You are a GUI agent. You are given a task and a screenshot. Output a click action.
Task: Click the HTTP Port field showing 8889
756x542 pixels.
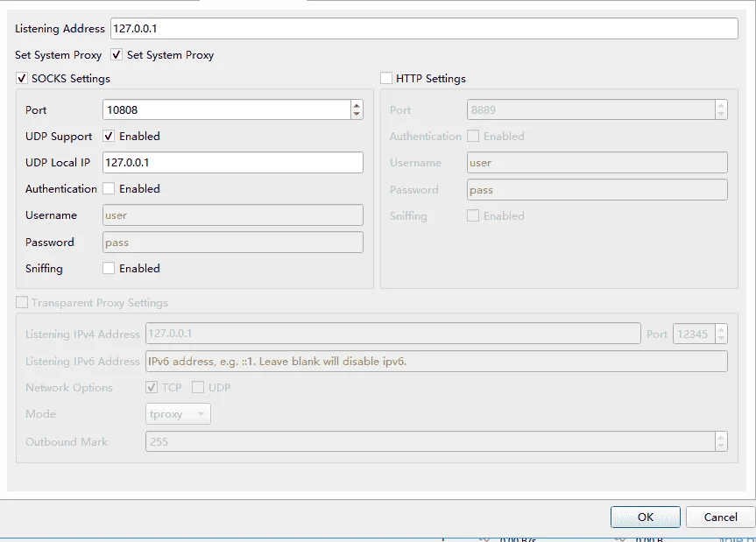tap(591, 109)
